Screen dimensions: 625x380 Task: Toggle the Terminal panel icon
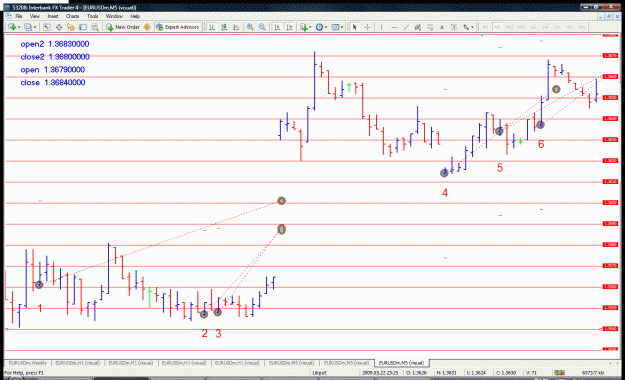[x=83, y=27]
